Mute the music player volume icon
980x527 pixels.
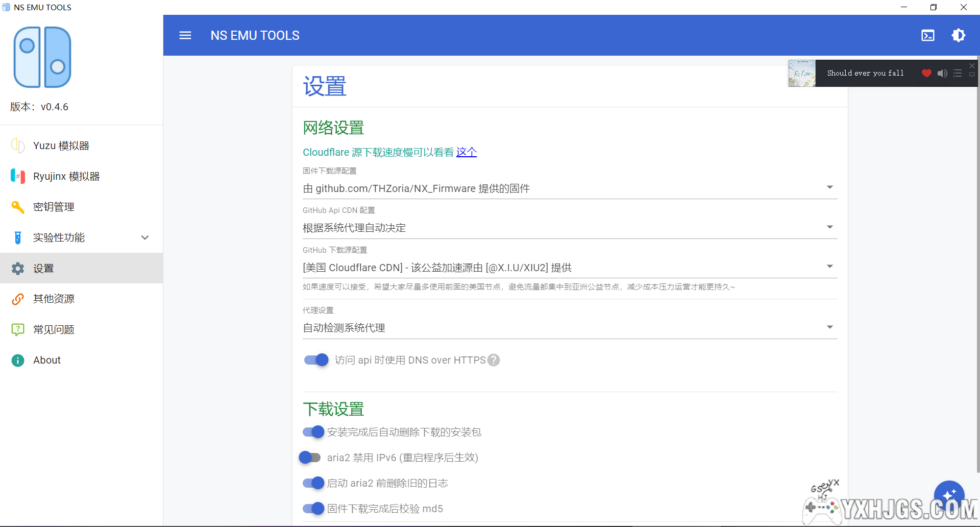click(942, 73)
